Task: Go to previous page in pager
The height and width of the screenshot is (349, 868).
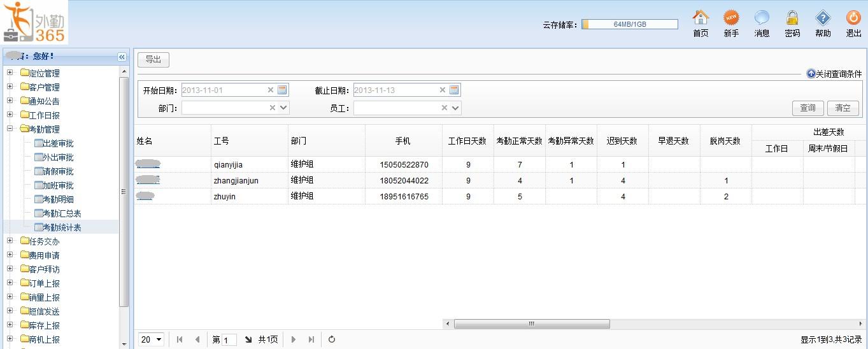Action: click(197, 339)
